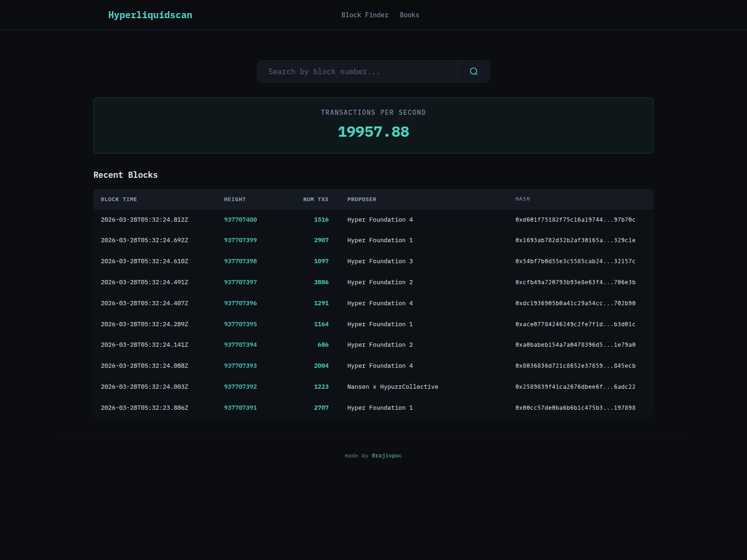Click the HEIGHT column header

235,199
